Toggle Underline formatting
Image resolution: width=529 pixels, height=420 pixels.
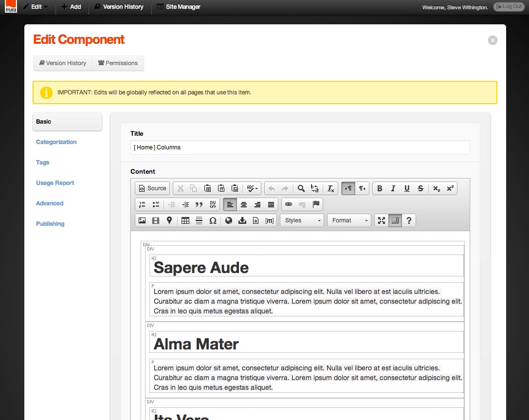407,188
